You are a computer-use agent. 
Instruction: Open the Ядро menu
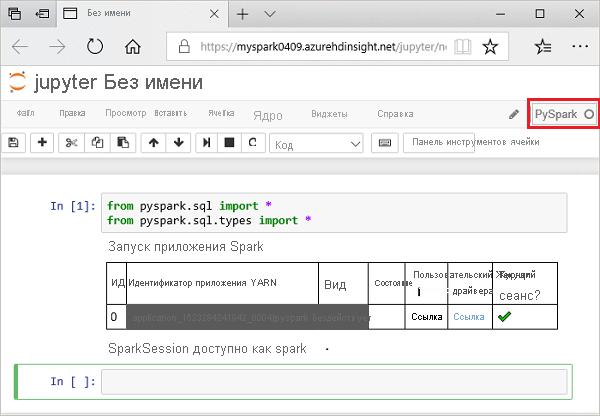pos(268,115)
